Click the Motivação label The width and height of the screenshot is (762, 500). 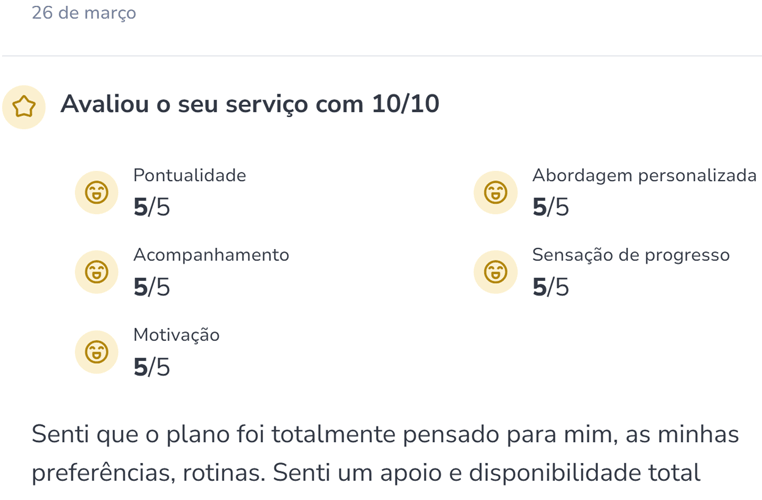coord(176,335)
